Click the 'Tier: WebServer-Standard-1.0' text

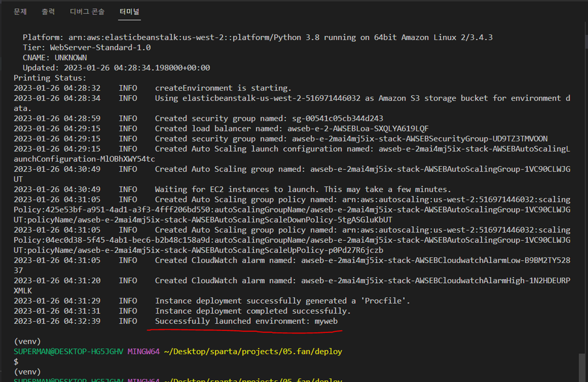(87, 48)
